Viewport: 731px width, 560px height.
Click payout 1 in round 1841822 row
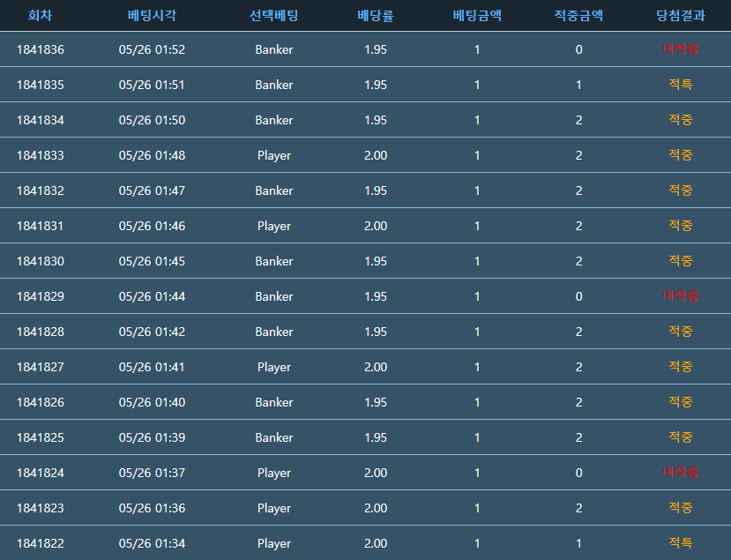tap(578, 543)
